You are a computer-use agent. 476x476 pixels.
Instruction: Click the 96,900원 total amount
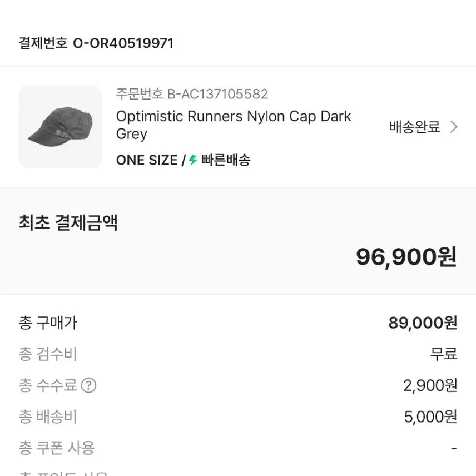click(406, 257)
